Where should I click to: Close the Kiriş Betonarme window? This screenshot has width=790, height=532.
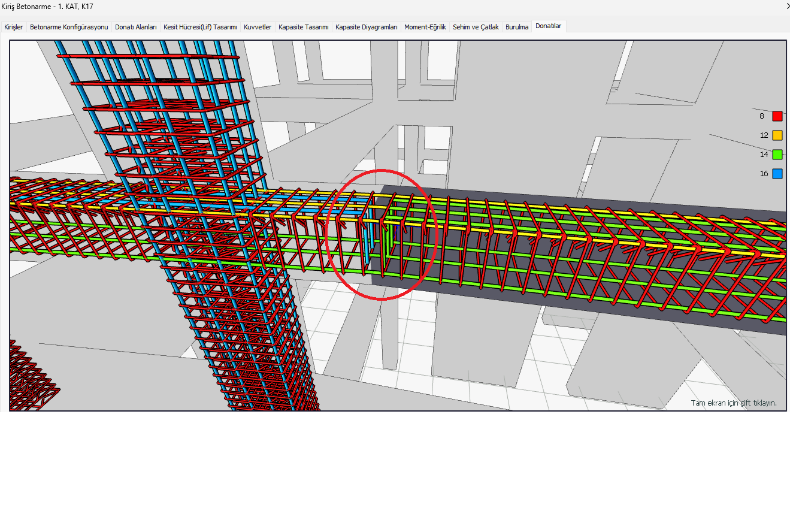click(x=787, y=6)
